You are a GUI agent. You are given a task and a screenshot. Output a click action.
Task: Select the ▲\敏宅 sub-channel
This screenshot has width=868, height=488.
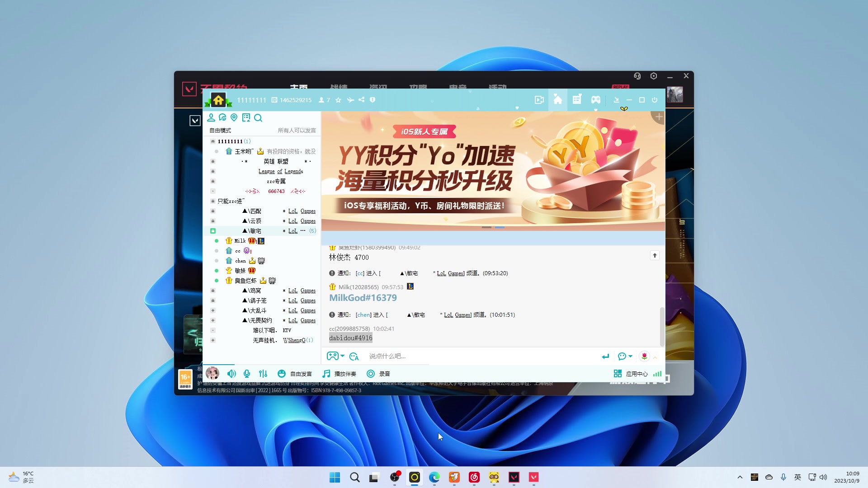pos(262,231)
